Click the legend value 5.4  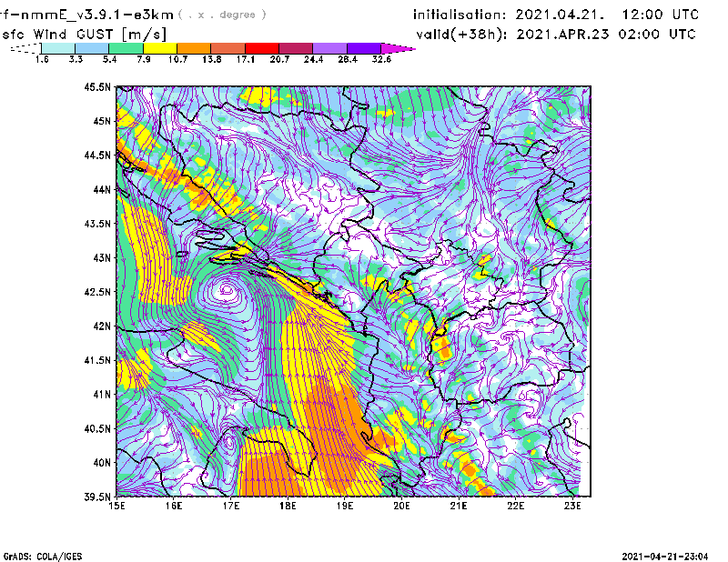[x=109, y=59]
